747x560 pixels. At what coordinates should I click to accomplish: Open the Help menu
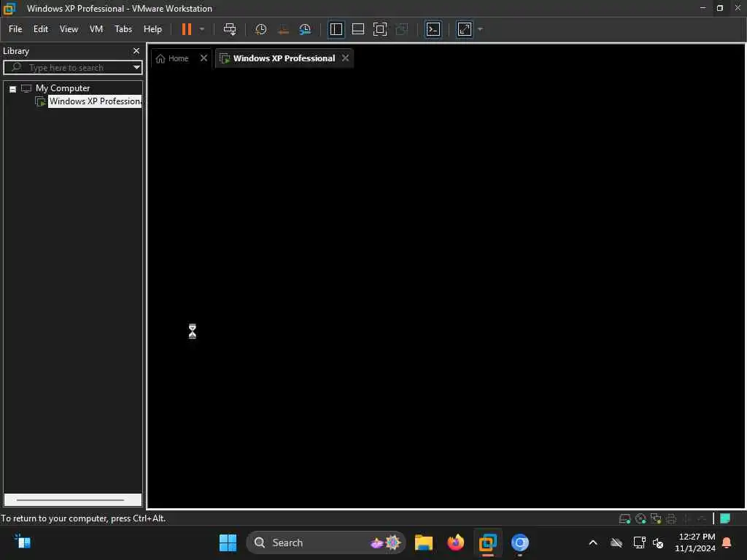coord(152,29)
